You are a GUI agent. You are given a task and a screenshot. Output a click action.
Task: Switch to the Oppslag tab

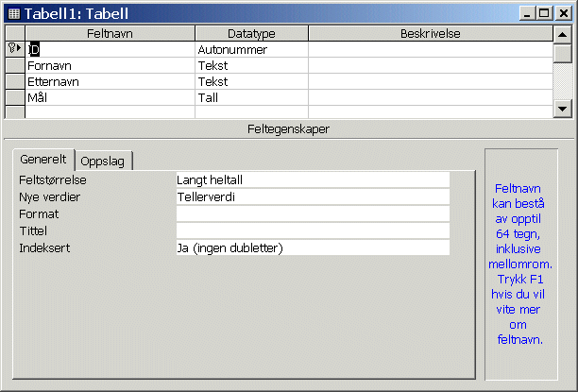click(103, 162)
